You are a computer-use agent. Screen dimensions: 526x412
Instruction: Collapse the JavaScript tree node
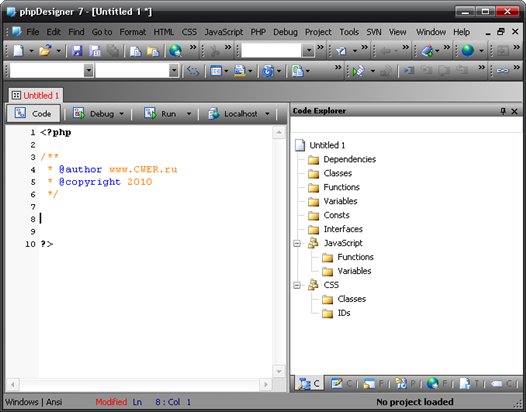click(x=297, y=243)
